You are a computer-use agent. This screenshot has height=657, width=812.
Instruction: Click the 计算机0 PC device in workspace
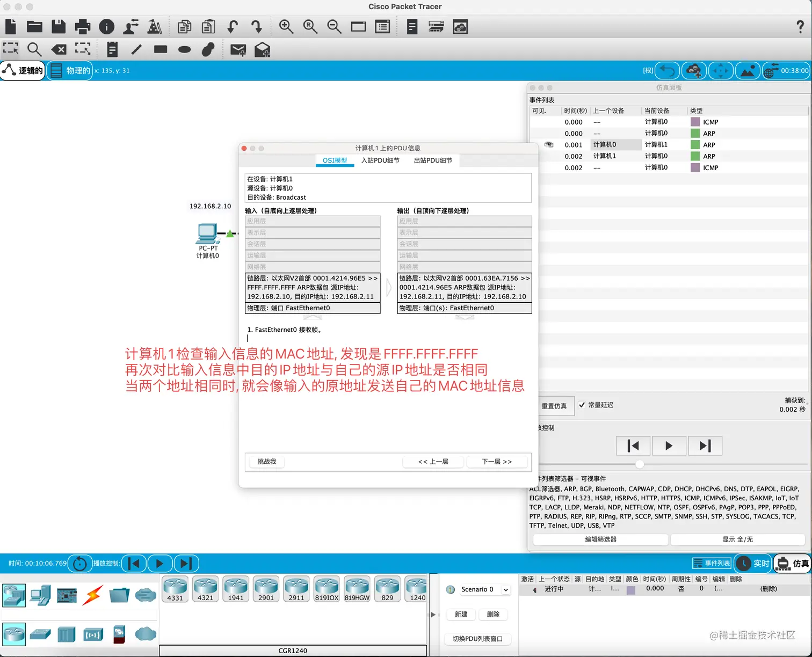207,234
